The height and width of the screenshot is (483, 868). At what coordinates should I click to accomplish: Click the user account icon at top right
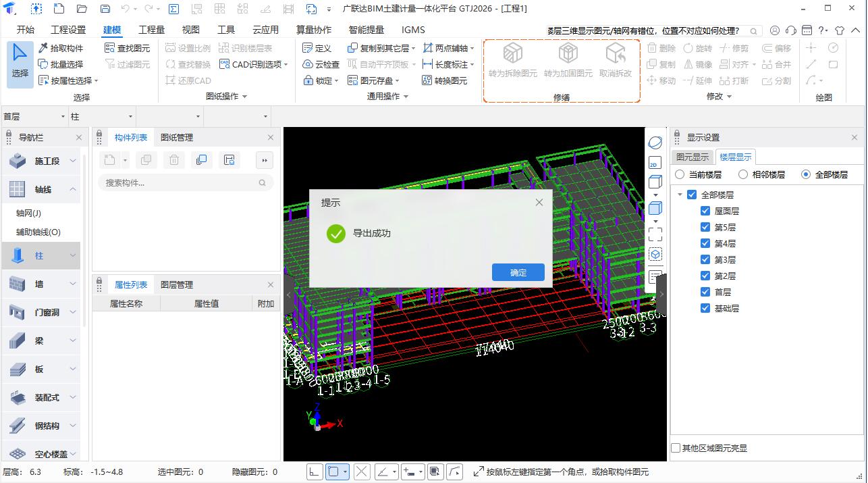[774, 30]
